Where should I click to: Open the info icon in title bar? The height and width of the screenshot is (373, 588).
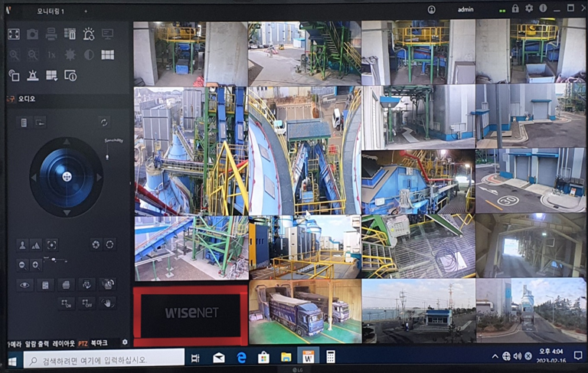(x=543, y=9)
